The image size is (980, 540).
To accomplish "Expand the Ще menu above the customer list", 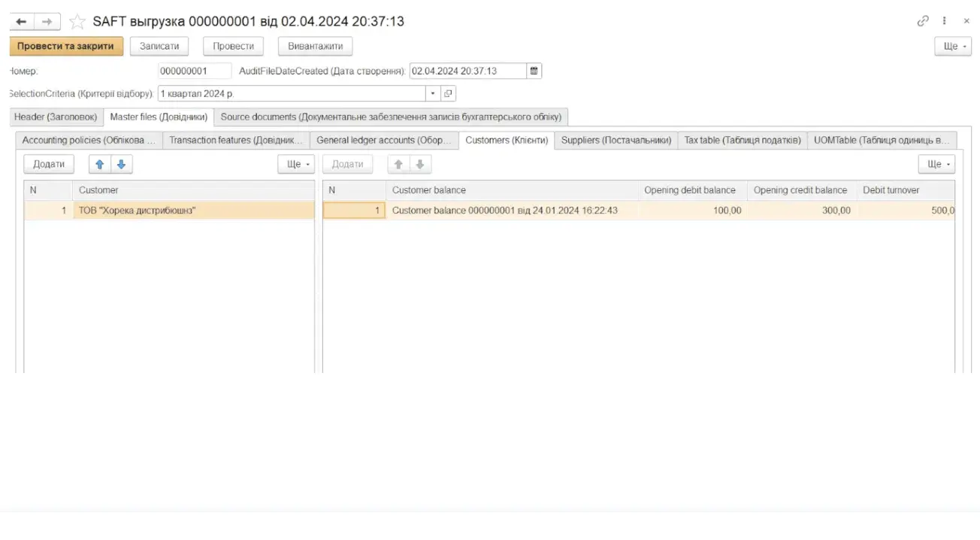I will point(296,164).
